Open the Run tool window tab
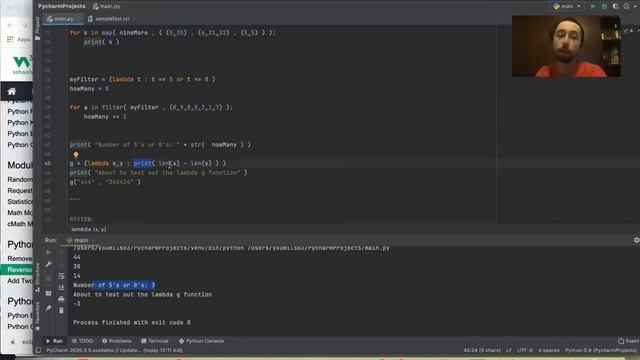Viewport: 640px width, 360px height. point(54,341)
